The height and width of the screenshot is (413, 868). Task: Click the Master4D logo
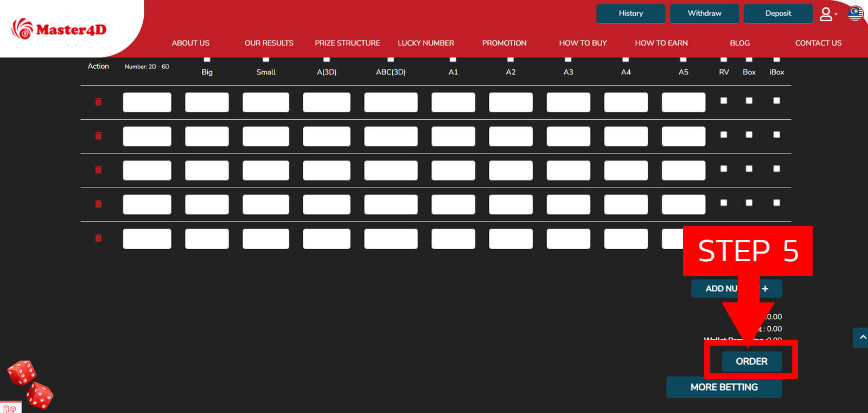tap(59, 29)
